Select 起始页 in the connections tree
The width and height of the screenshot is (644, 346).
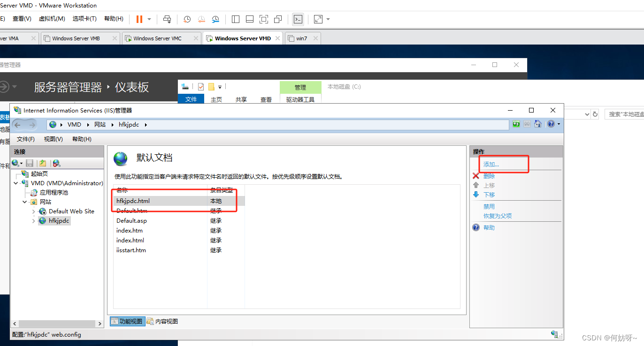[x=39, y=174]
